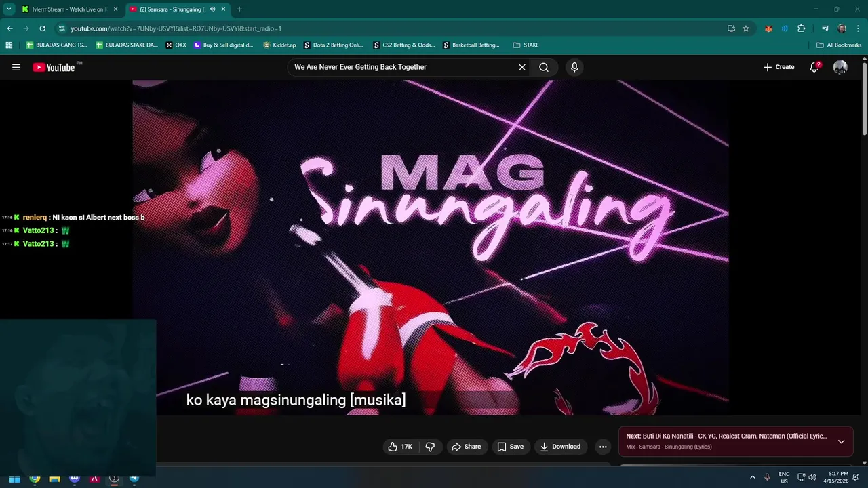Expand the STAKE bookmarks folder
This screenshot has height=488, width=868.
point(526,45)
